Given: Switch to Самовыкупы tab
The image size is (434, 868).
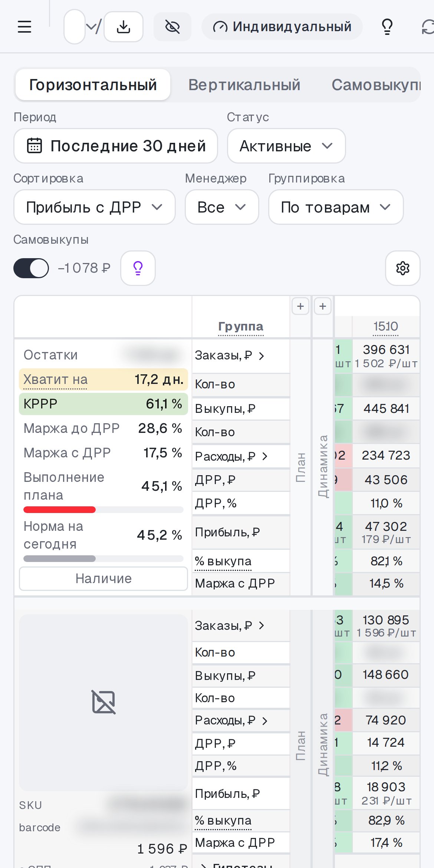Looking at the screenshot, I should coord(376,85).
